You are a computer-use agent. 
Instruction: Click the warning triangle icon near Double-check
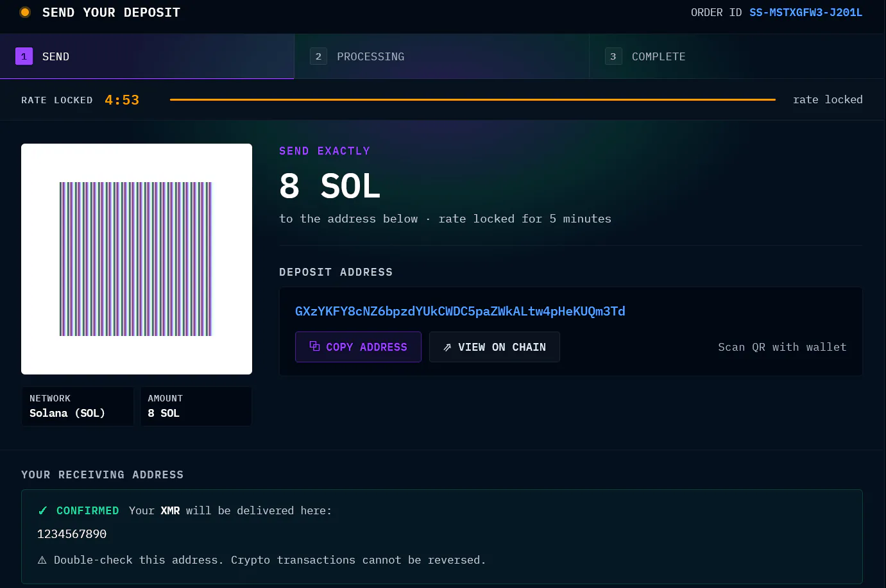42,560
